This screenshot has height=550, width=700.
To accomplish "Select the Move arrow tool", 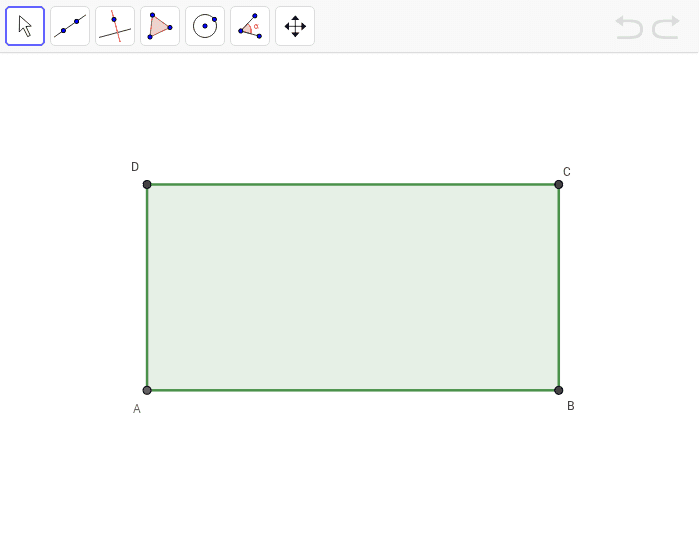I will (25, 26).
